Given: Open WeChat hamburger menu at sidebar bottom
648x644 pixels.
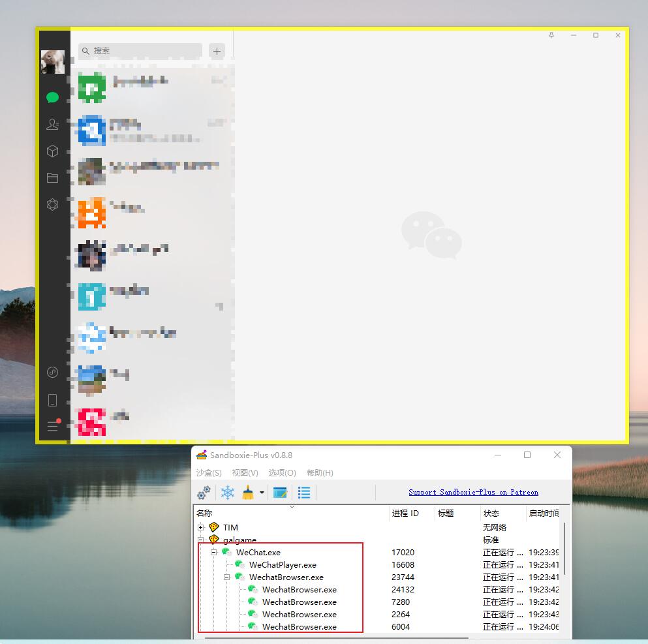Looking at the screenshot, I should pyautogui.click(x=53, y=427).
